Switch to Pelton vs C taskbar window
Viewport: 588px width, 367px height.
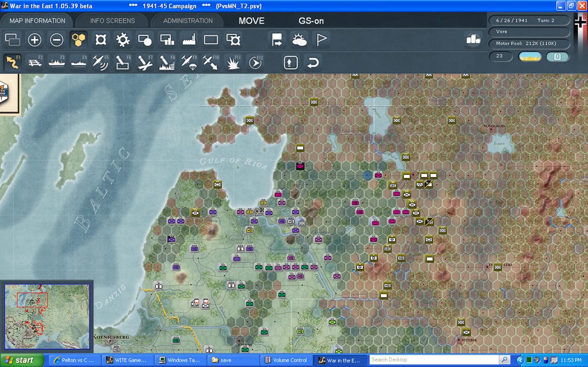pos(74,360)
